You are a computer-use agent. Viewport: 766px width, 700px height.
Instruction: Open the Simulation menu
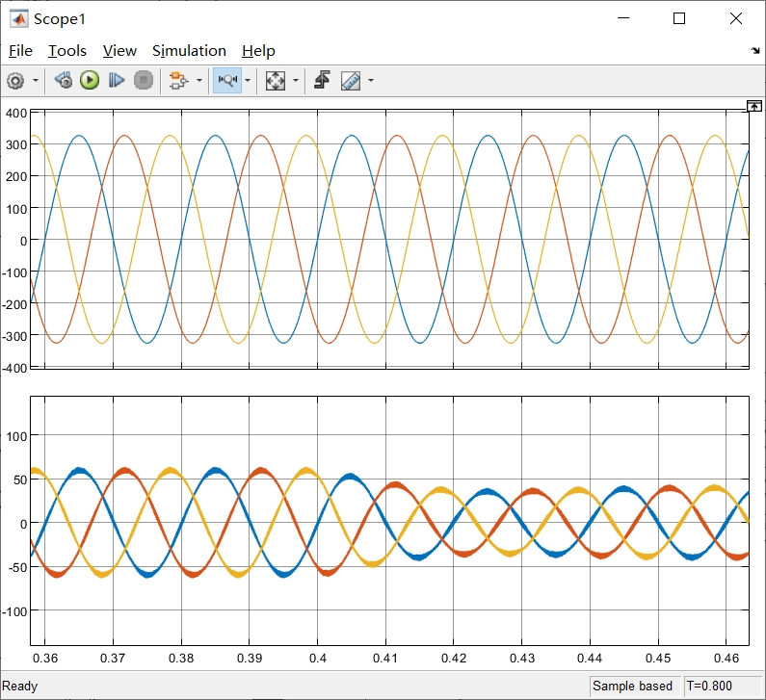189,51
